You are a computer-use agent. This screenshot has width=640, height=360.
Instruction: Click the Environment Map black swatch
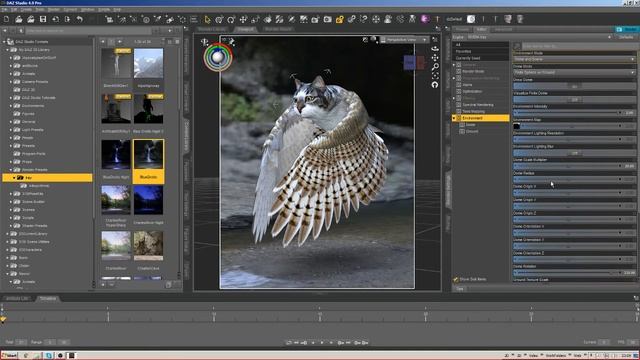tap(517, 126)
